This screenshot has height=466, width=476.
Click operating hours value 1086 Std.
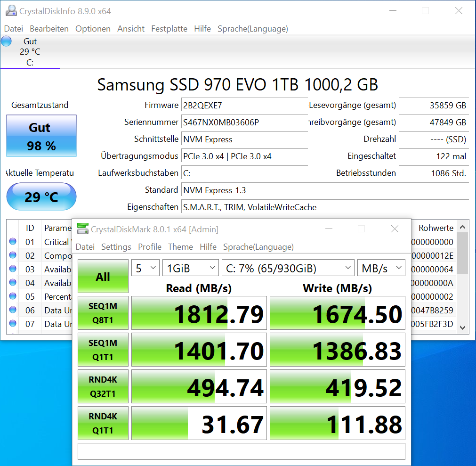[x=434, y=173]
